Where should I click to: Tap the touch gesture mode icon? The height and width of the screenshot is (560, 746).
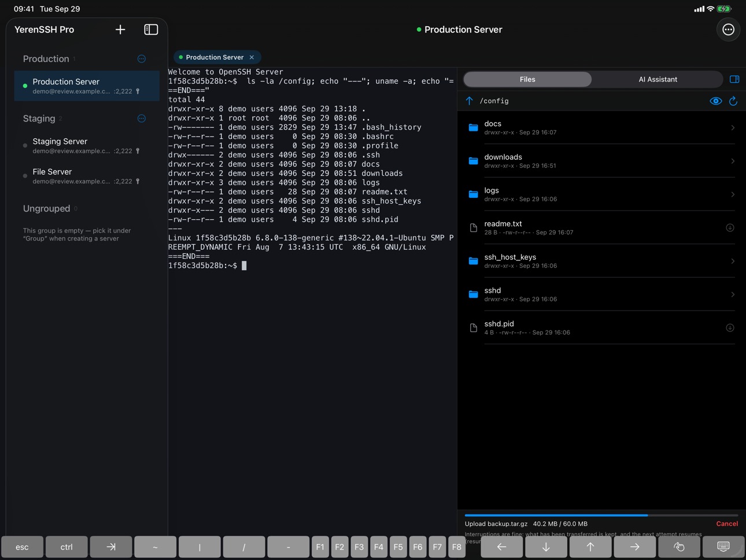pyautogui.click(x=679, y=547)
